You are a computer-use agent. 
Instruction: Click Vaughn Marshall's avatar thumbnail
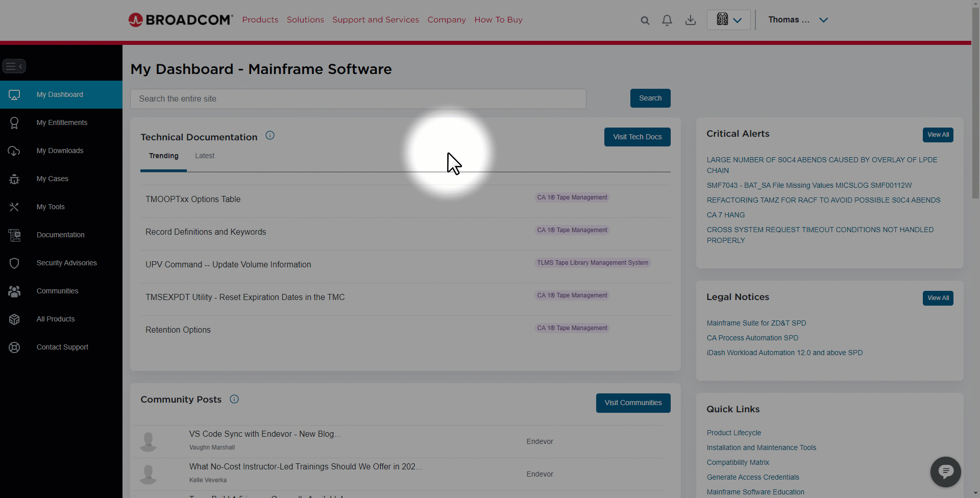tap(149, 441)
